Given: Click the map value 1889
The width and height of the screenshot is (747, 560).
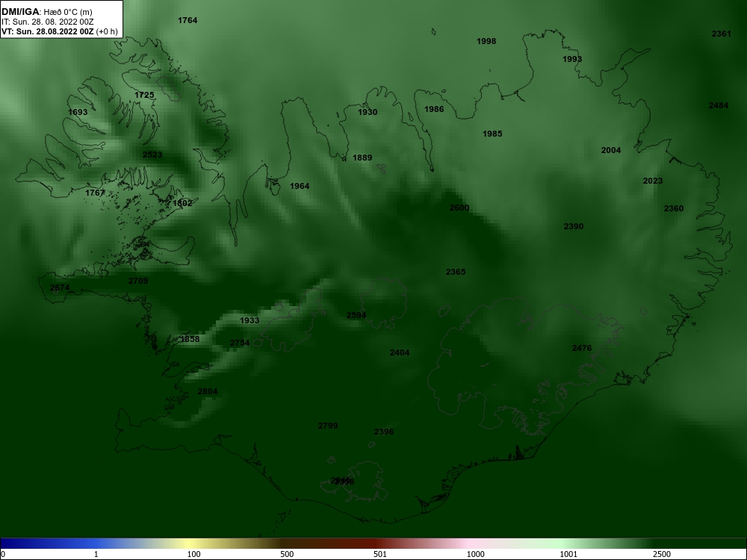Looking at the screenshot, I should click(x=362, y=158).
